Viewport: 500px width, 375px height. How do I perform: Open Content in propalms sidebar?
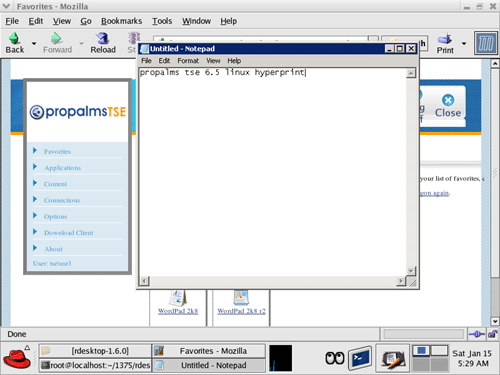click(x=55, y=184)
